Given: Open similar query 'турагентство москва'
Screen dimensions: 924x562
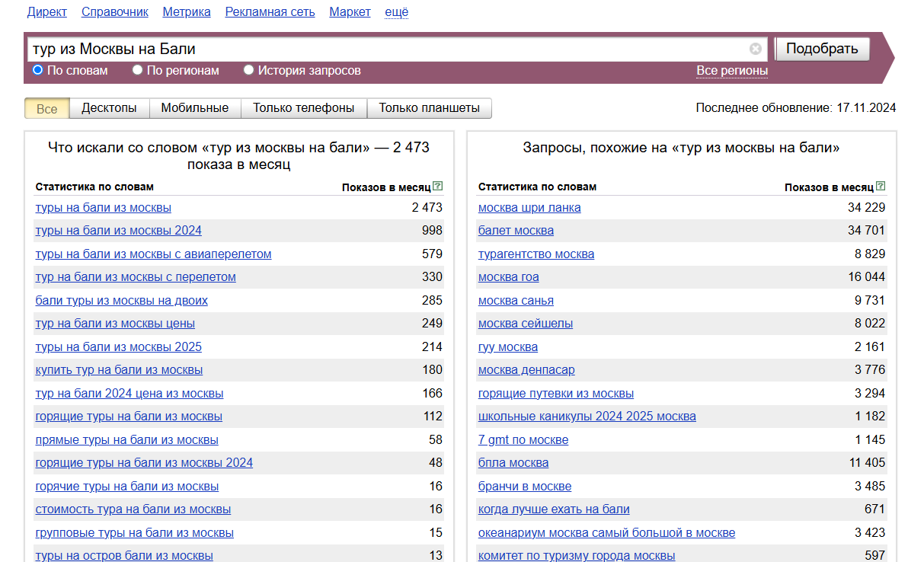Looking at the screenshot, I should pos(536,254).
